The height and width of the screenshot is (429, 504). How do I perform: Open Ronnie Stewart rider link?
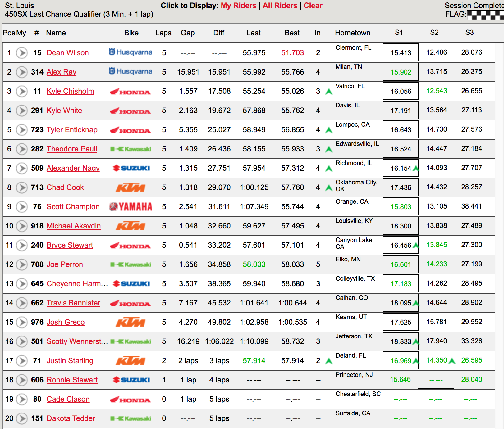tap(72, 380)
